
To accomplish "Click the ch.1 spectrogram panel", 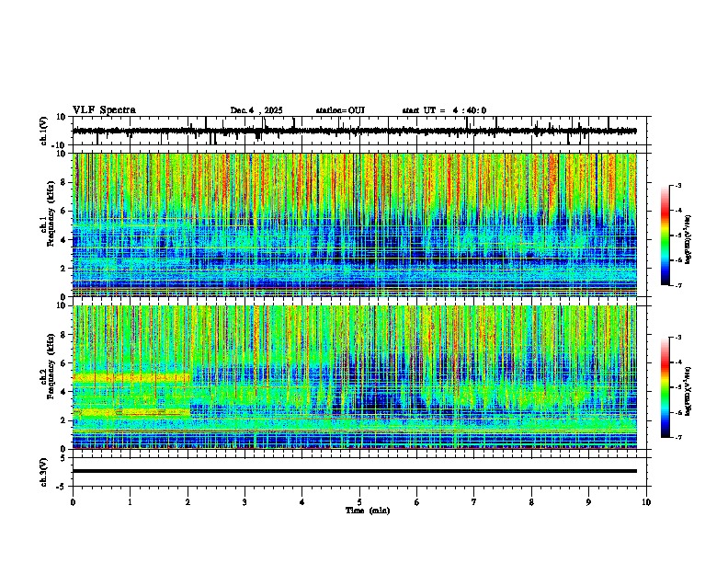I will point(355,224).
